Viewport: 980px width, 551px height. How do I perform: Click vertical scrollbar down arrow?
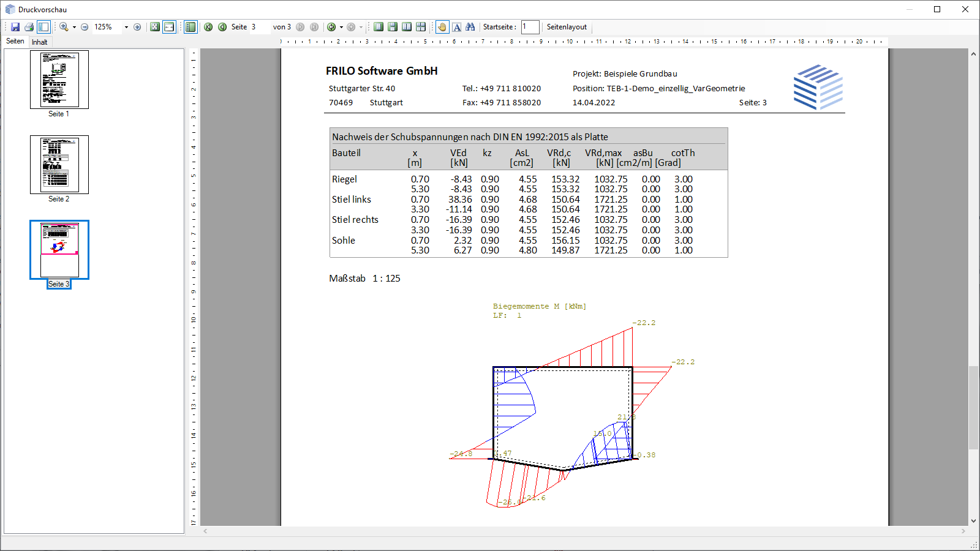pos(973,521)
